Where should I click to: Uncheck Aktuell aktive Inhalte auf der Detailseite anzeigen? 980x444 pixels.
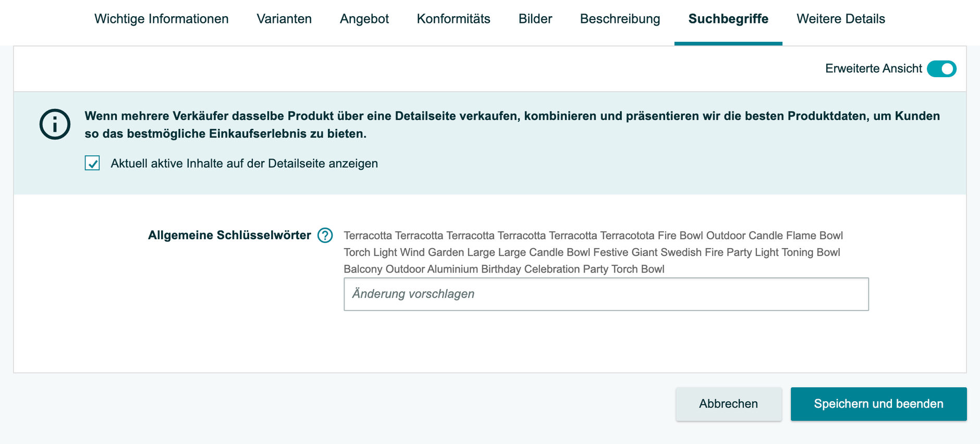pyautogui.click(x=92, y=163)
